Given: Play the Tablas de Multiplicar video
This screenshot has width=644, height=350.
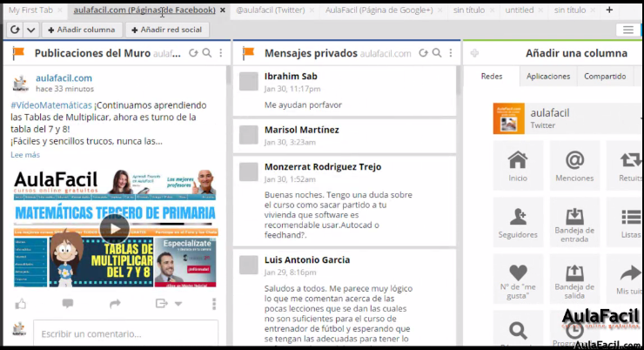Looking at the screenshot, I should coord(115,228).
